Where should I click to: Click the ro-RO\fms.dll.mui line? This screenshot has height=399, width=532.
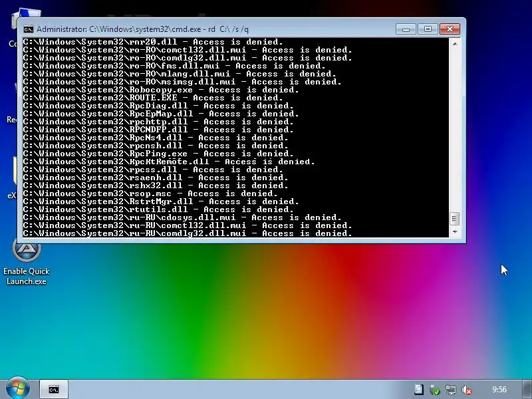(x=174, y=66)
